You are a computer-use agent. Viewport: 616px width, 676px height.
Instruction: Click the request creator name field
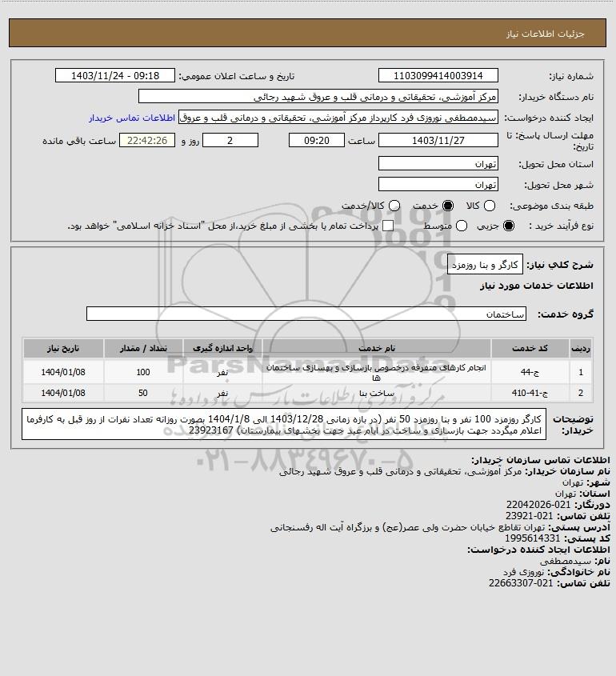338,118
